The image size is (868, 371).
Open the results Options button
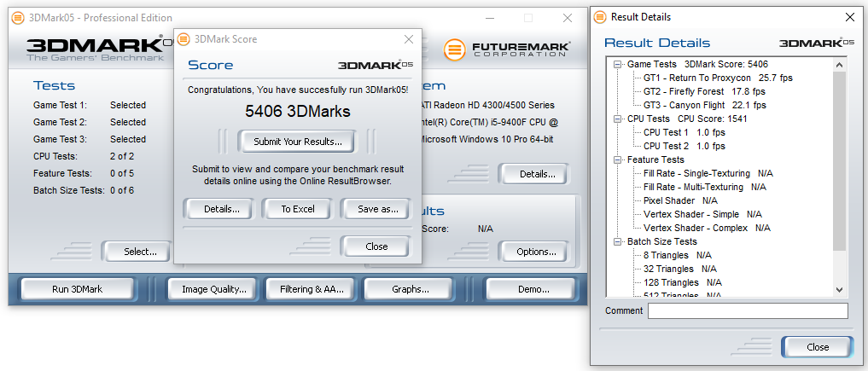pyautogui.click(x=535, y=252)
